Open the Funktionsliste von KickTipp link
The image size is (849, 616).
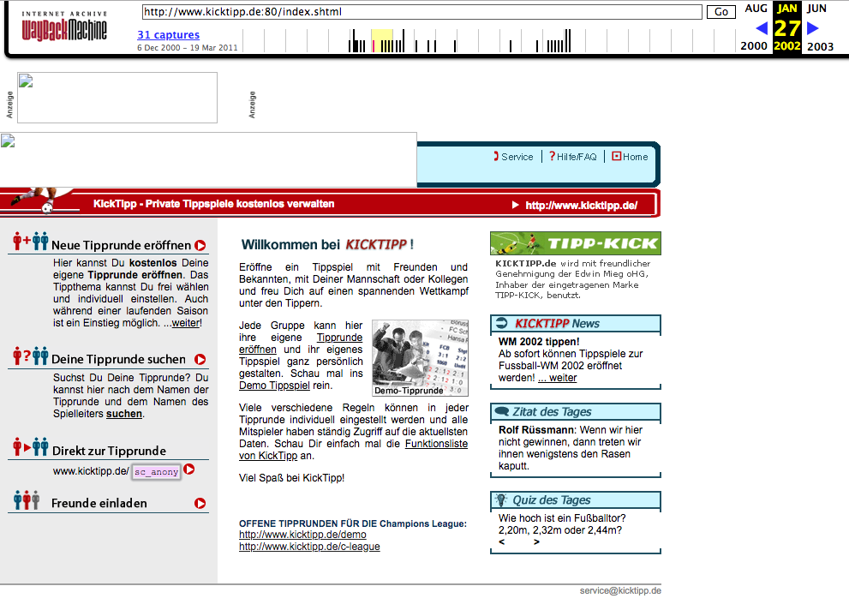353,451
